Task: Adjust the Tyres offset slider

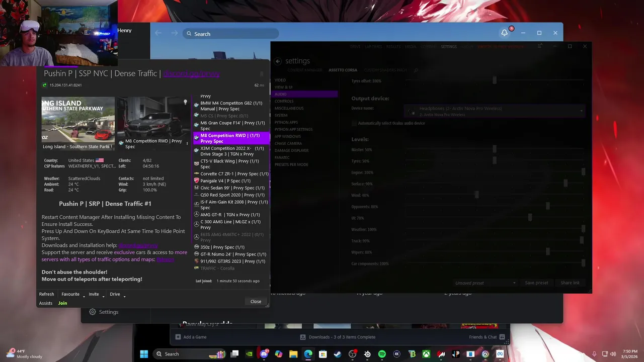Action: point(495,80)
